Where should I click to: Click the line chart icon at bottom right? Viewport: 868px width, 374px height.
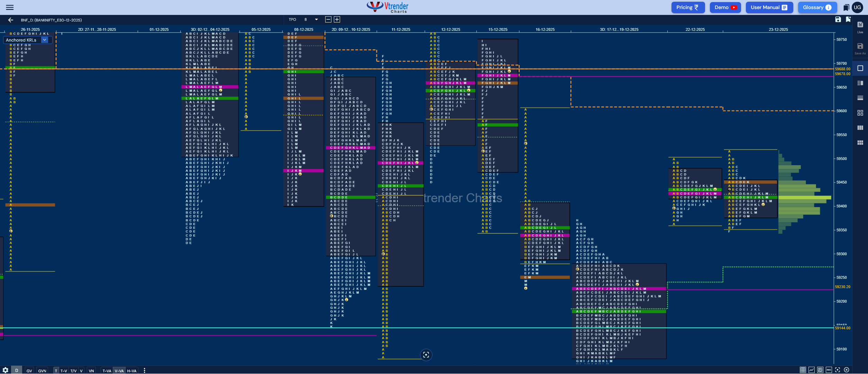[811, 370]
